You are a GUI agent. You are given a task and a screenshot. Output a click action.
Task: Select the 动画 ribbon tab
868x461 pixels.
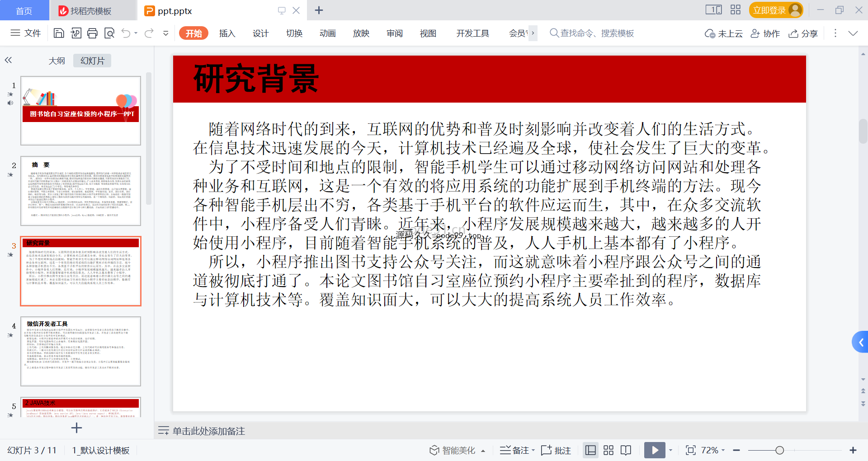click(327, 33)
